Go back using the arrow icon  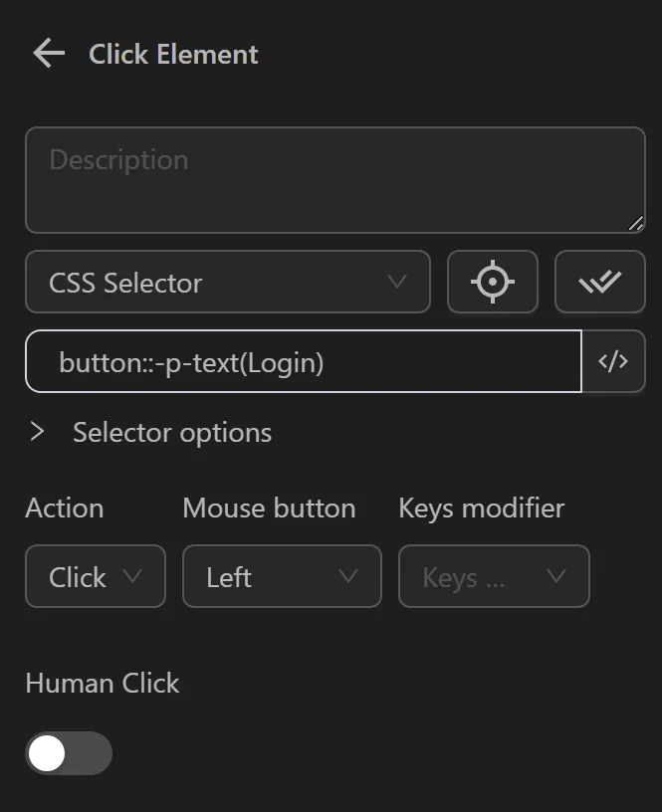47,54
